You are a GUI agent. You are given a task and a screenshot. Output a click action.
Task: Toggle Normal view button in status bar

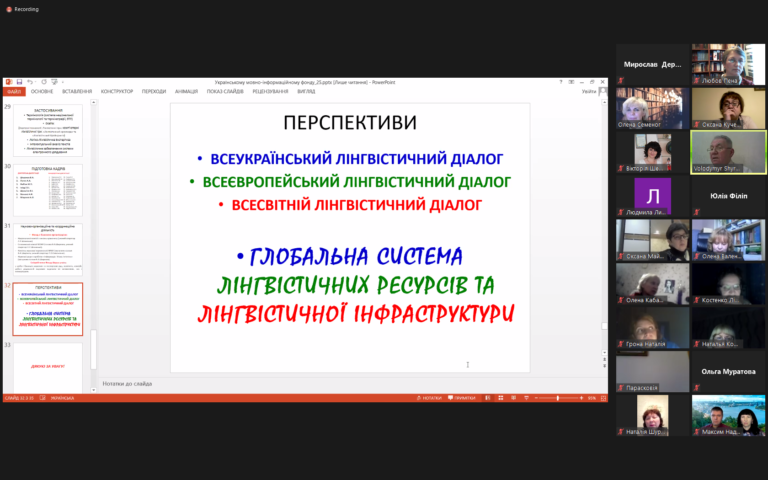pyautogui.click(x=488, y=398)
